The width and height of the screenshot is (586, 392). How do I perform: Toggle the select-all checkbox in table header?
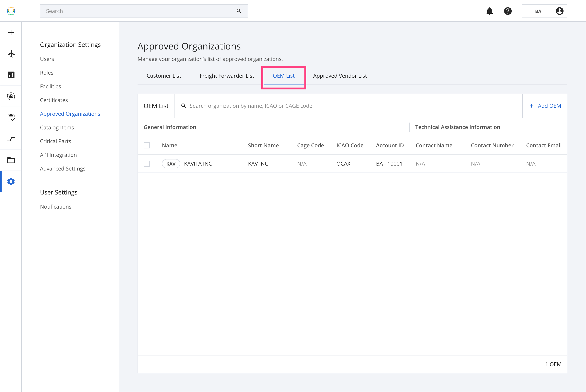click(x=147, y=145)
